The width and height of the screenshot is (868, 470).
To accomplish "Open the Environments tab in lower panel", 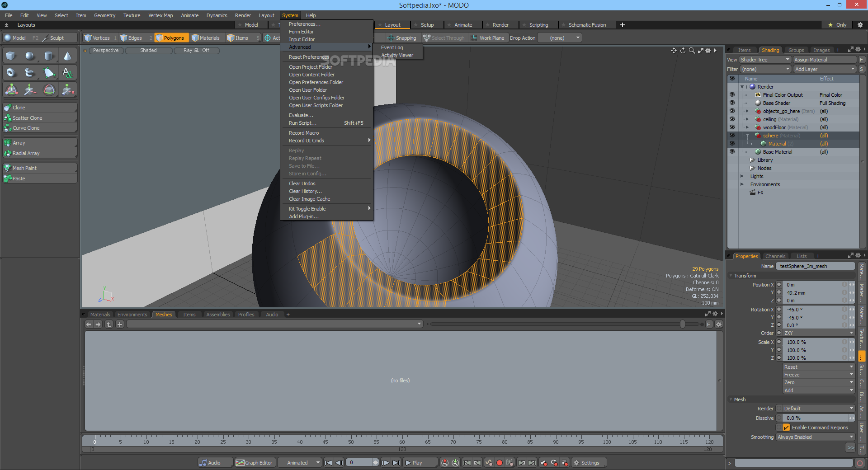I will [132, 315].
